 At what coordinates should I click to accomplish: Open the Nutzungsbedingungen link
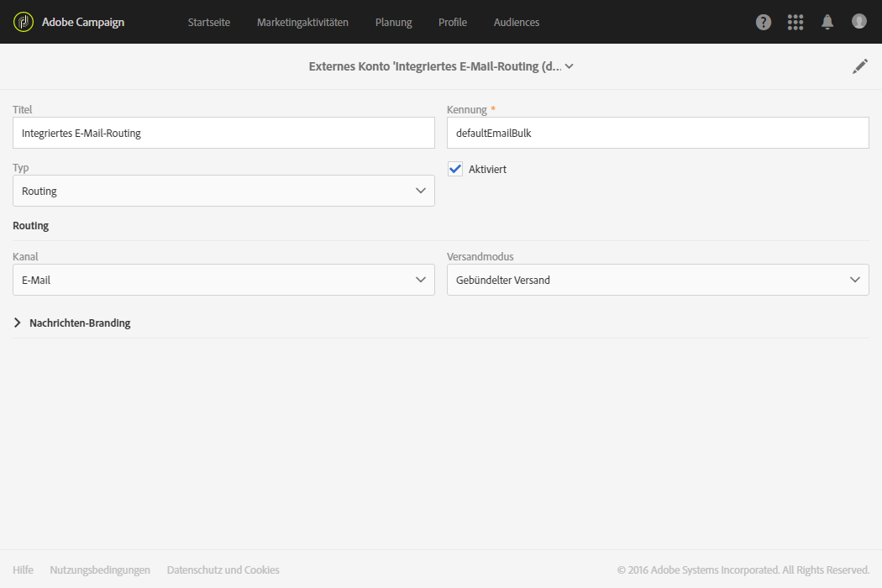[100, 570]
